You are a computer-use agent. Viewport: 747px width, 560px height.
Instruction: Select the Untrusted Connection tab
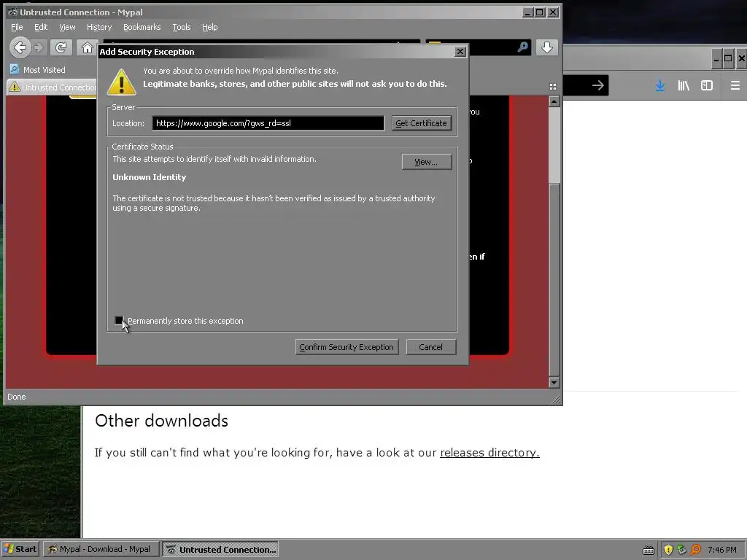tap(52, 87)
